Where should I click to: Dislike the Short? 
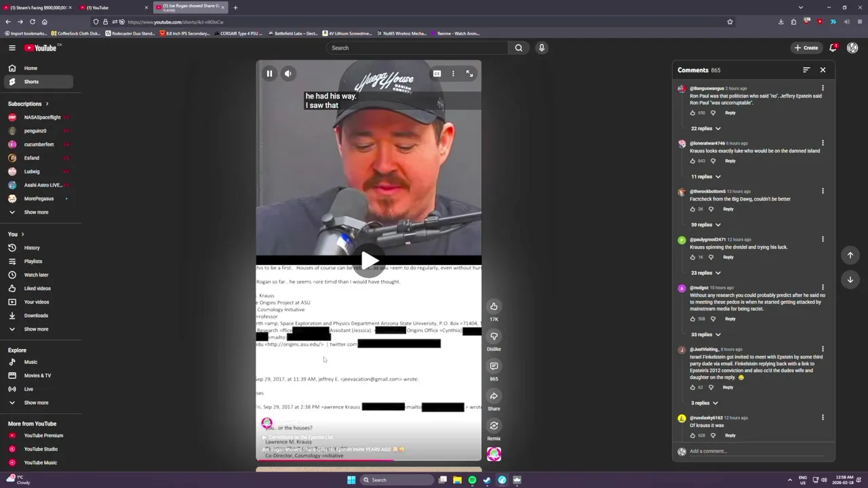tap(494, 336)
